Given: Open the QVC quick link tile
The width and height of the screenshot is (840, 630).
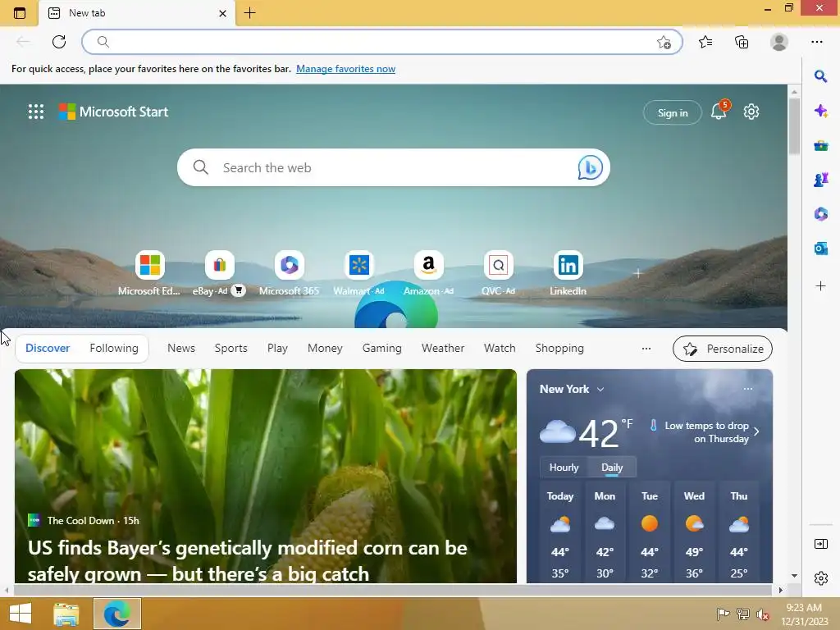Looking at the screenshot, I should 498,272.
